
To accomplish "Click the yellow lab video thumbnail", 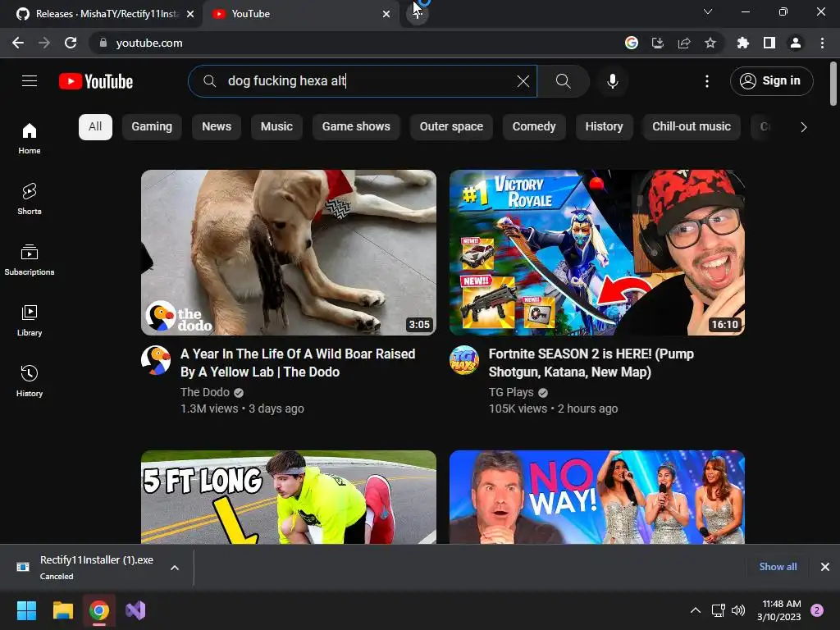I will pos(288,253).
